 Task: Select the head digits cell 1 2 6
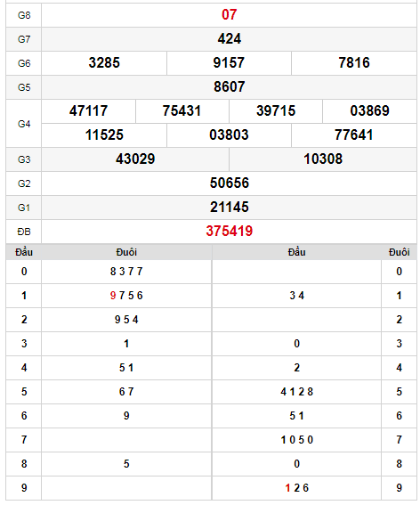296,488
